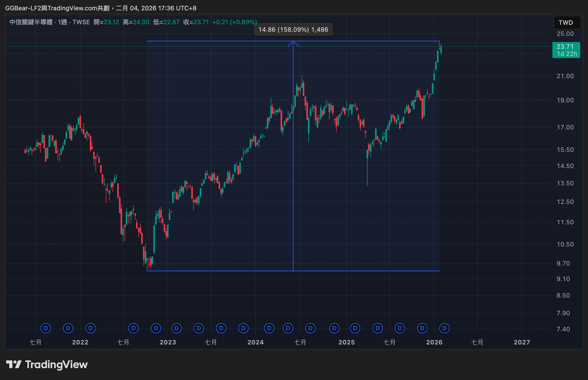Click the dividend D marker just right of the 2025 label

coord(355,328)
